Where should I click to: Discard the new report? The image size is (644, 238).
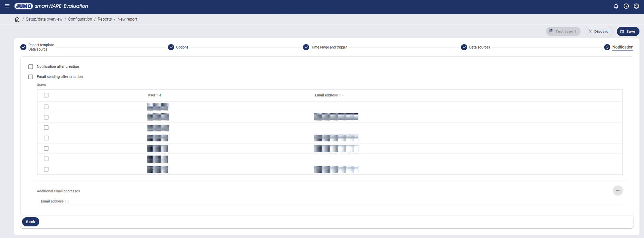[598, 32]
